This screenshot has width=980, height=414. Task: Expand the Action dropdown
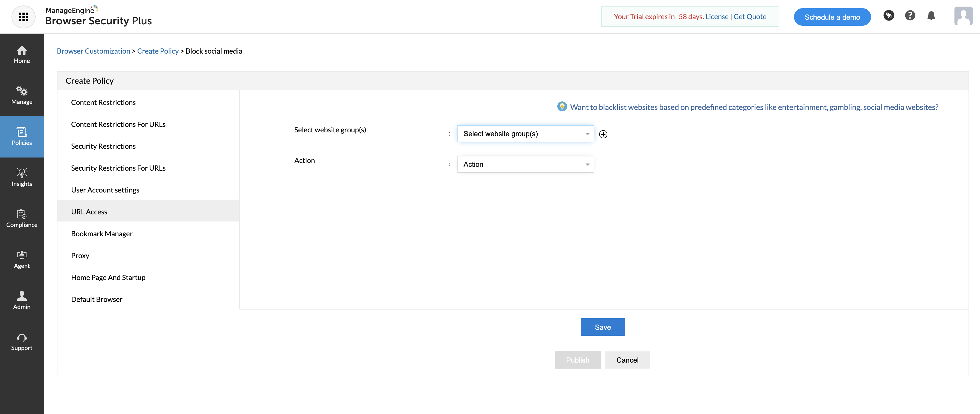coord(525,165)
